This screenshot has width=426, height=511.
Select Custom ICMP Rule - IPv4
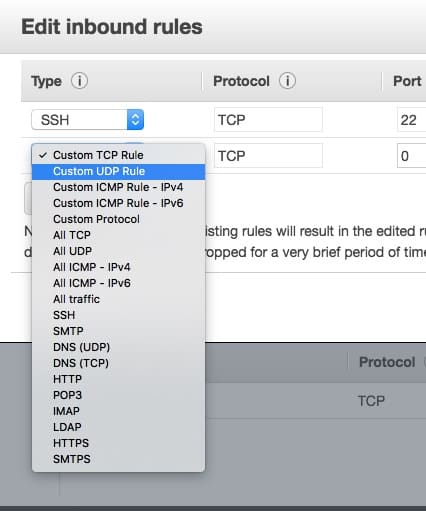coord(118,187)
